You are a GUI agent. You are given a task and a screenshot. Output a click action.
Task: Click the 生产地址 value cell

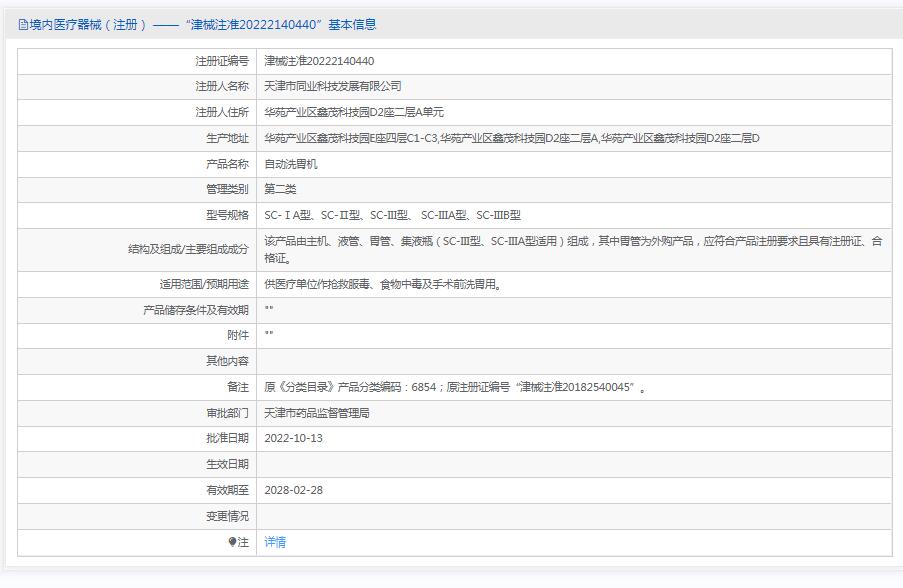512,138
